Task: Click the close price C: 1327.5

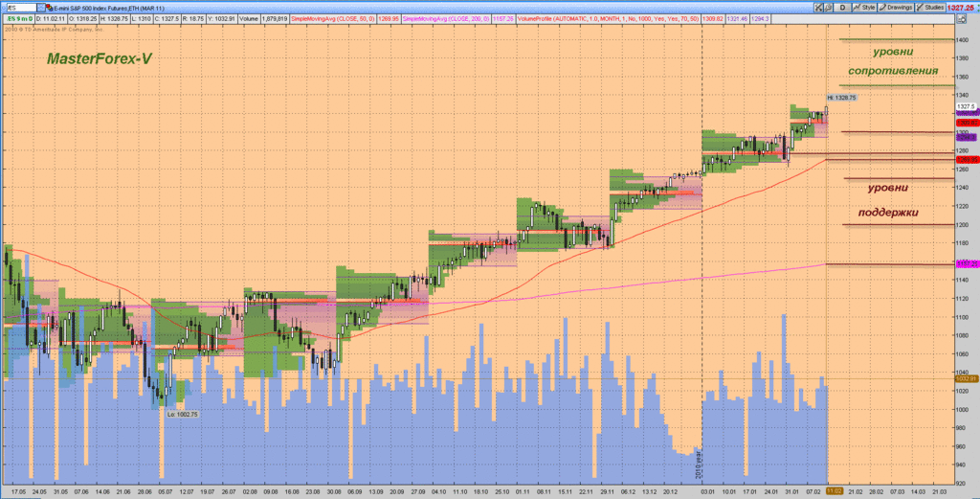Action: click(x=167, y=19)
